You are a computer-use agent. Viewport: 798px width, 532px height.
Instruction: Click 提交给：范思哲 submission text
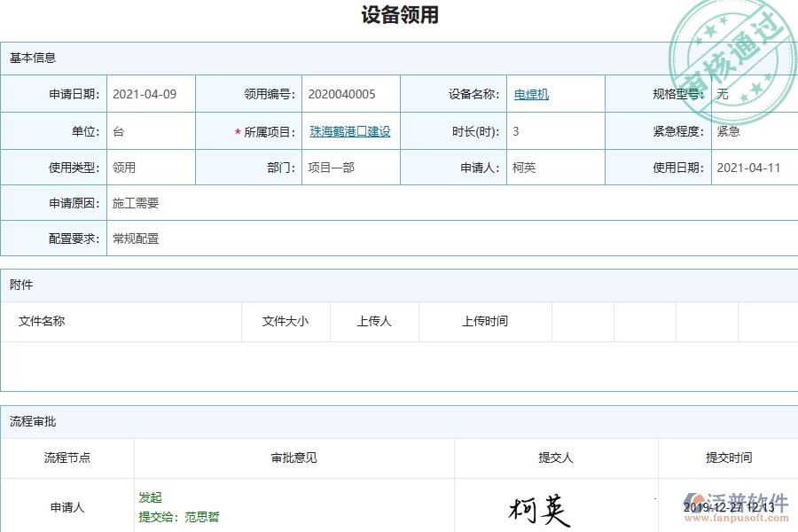point(180,516)
